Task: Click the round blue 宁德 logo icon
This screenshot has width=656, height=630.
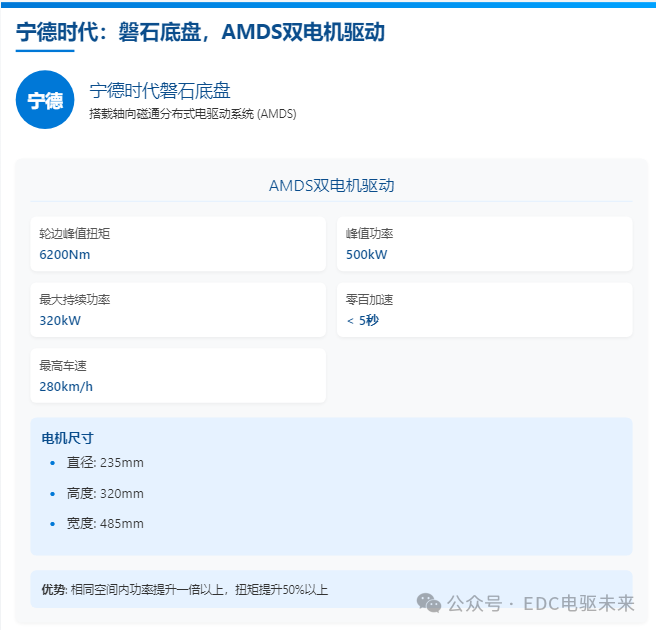Action: [45, 100]
